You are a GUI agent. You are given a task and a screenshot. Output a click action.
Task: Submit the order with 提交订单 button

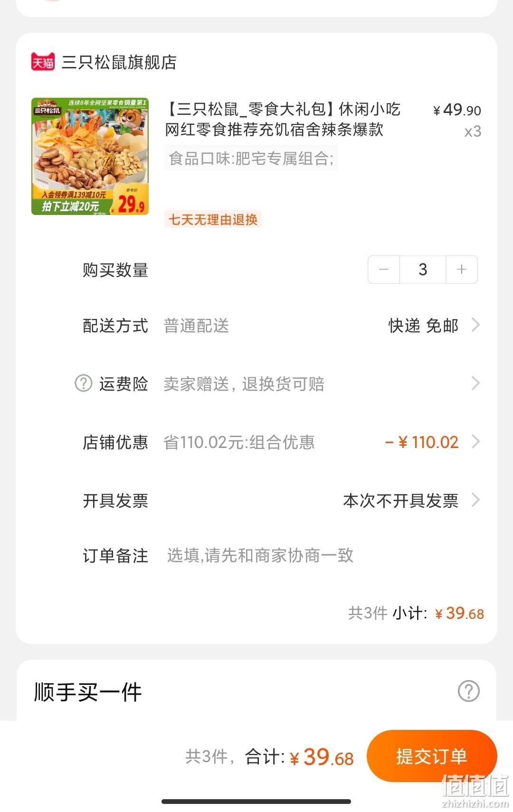432,756
